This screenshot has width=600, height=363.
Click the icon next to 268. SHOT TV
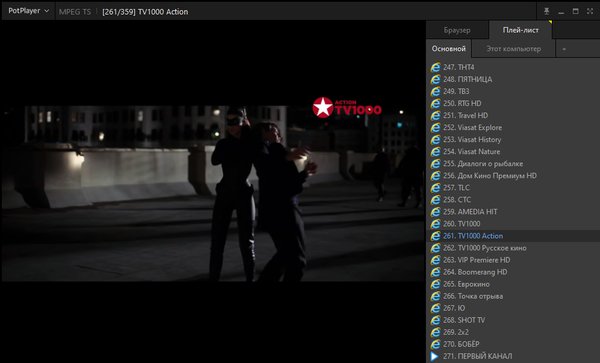(x=435, y=320)
